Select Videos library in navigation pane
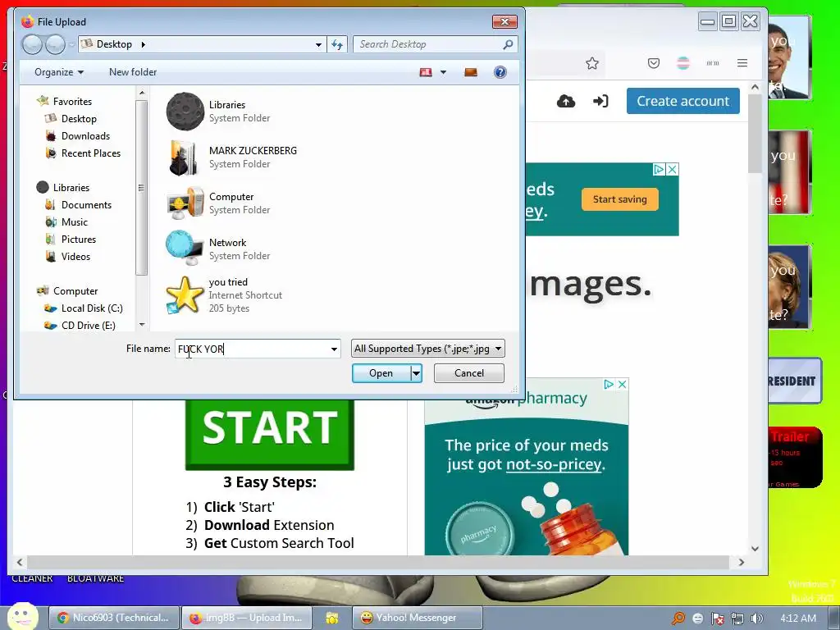The image size is (840, 630). pos(75,257)
